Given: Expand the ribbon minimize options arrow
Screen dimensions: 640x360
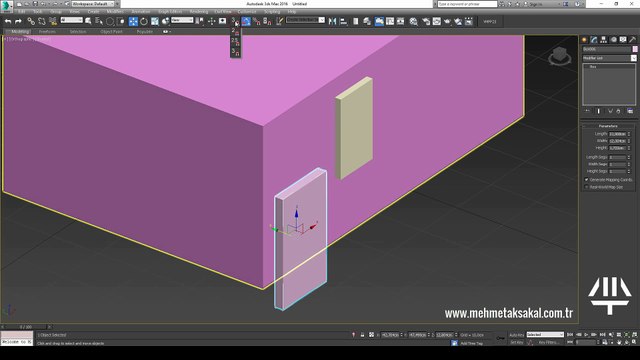Looking at the screenshot, I should click(166, 31).
